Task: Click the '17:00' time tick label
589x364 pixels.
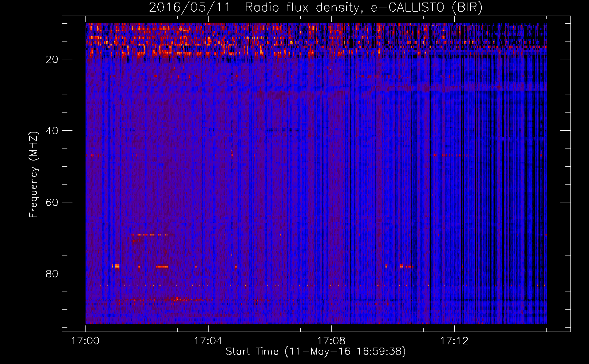Action: pyautogui.click(x=86, y=341)
